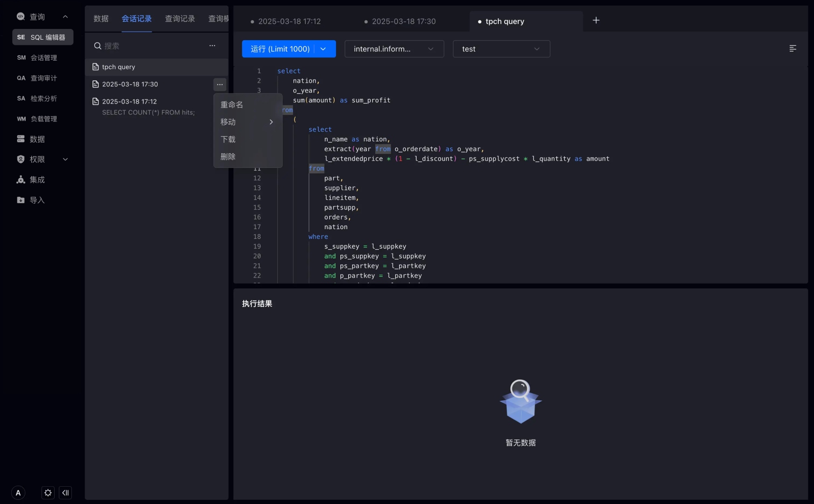Screen dimensions: 814x504
Task: Click the SELECT COUNT(*) FROM hits; preview
Action: 148,112
